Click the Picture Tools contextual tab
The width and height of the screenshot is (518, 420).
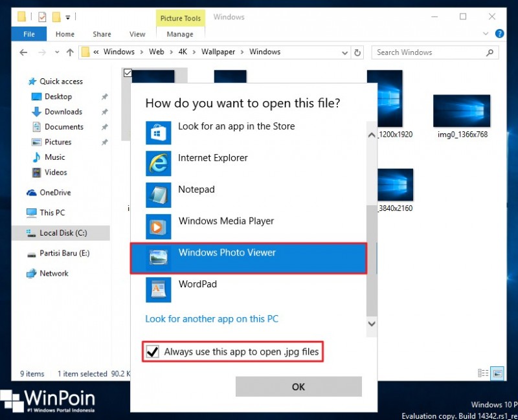pos(181,18)
